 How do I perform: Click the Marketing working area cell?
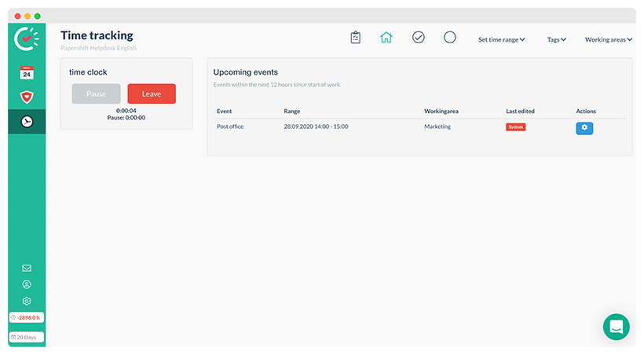pos(437,126)
